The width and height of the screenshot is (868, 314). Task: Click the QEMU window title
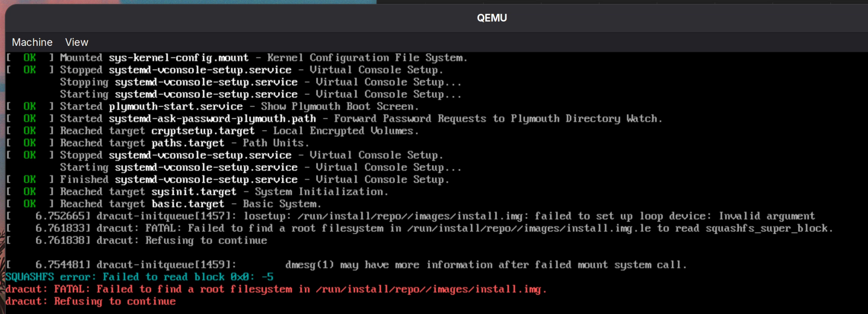(x=491, y=18)
